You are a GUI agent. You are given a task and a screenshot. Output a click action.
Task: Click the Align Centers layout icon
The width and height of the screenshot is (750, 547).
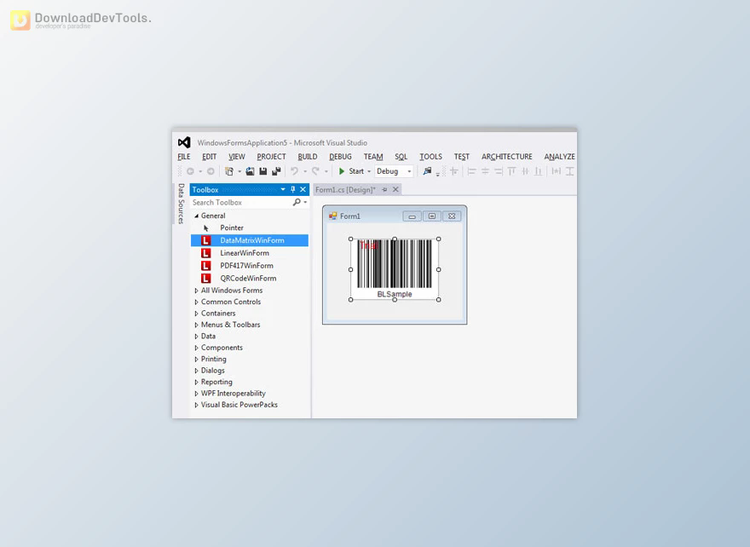coord(485,171)
